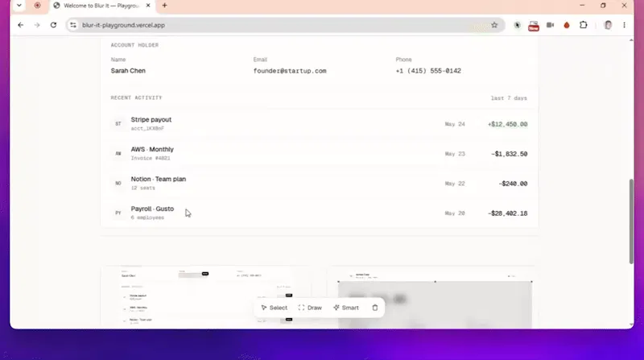Click the ST avatar badge
644x360 pixels.
[118, 124]
